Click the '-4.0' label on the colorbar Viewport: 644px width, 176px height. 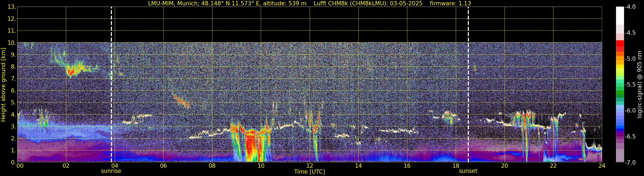point(630,7)
